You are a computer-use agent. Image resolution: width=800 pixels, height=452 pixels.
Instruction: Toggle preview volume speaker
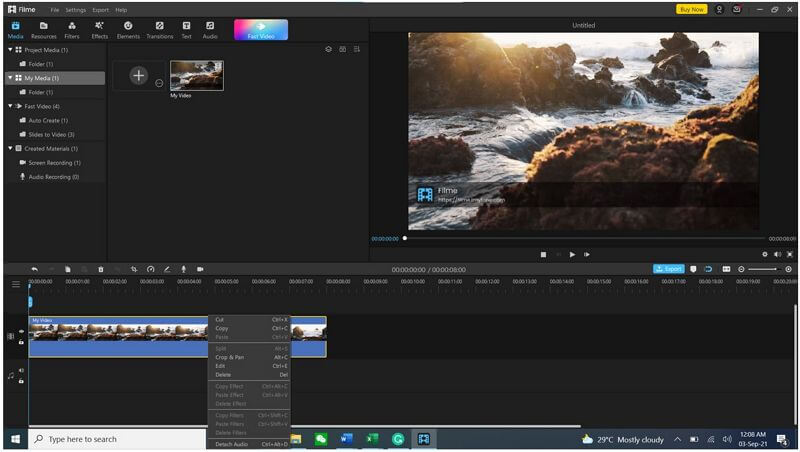click(x=777, y=254)
